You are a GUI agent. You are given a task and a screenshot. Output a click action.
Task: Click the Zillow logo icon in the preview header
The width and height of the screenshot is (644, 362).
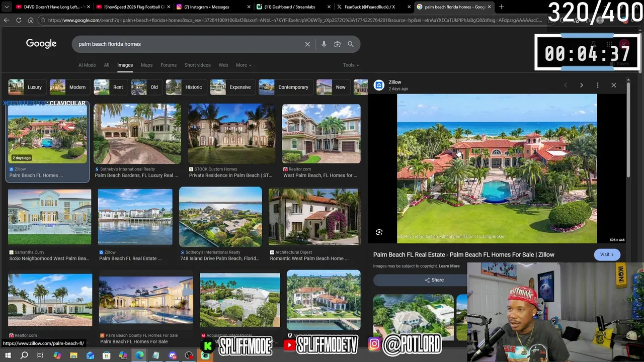point(379,85)
